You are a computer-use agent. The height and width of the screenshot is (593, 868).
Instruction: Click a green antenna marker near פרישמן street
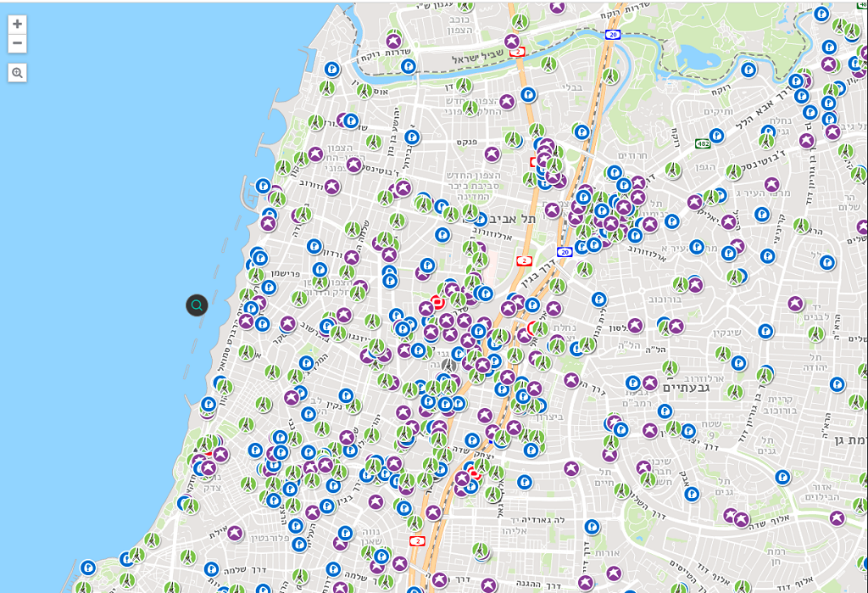pyautogui.click(x=255, y=275)
